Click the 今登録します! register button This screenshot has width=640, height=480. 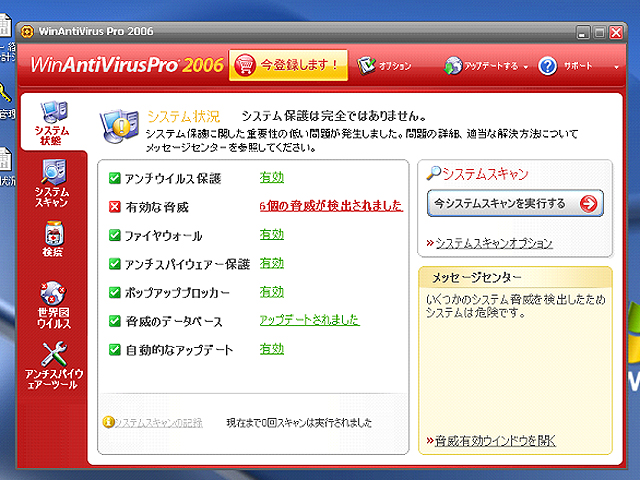click(x=289, y=65)
